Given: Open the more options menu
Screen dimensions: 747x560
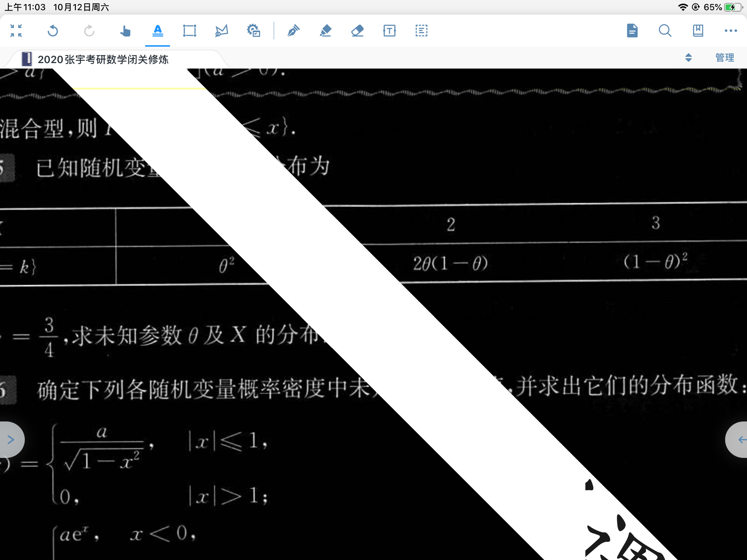Looking at the screenshot, I should coord(731,31).
